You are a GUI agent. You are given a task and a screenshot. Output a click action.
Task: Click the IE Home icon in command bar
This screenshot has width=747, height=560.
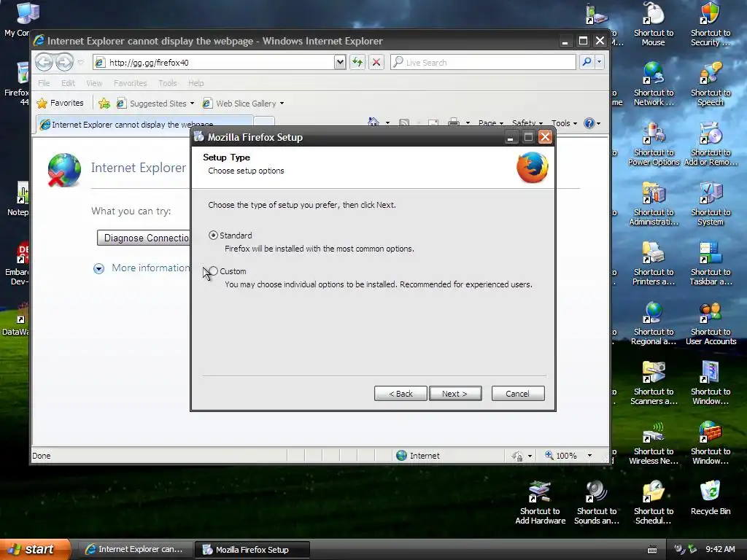click(373, 122)
